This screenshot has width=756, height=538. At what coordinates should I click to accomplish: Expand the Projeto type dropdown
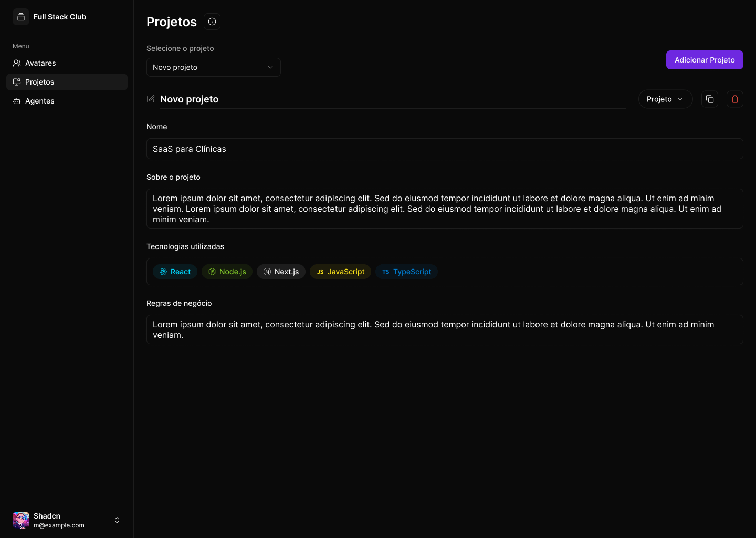coord(665,99)
